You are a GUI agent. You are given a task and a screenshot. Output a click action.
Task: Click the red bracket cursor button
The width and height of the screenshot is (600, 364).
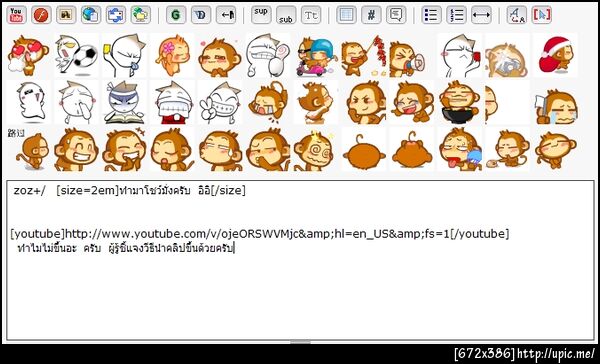click(x=541, y=15)
